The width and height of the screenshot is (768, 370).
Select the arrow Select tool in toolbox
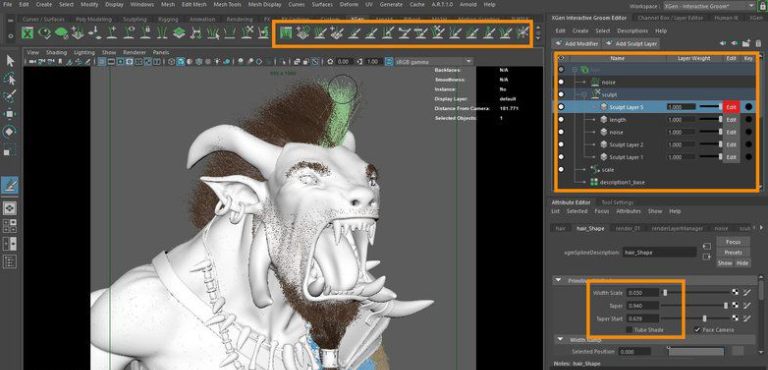tap(10, 61)
